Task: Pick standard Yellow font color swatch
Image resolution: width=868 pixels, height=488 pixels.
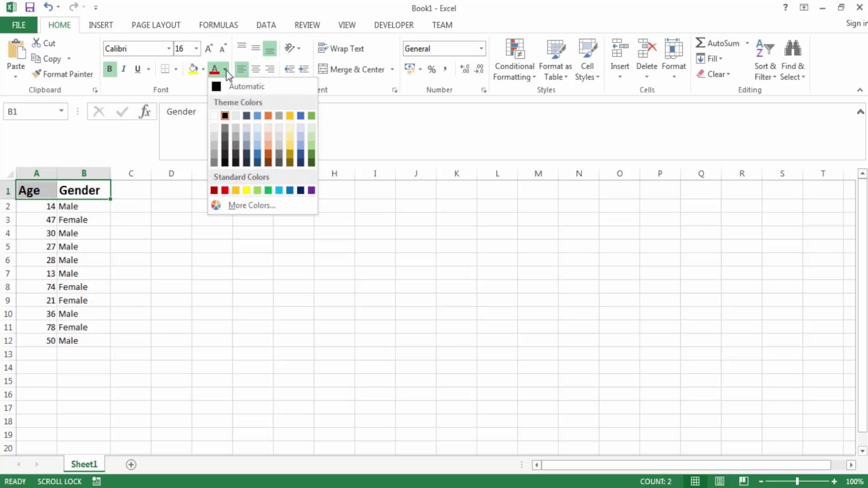Action: point(246,190)
